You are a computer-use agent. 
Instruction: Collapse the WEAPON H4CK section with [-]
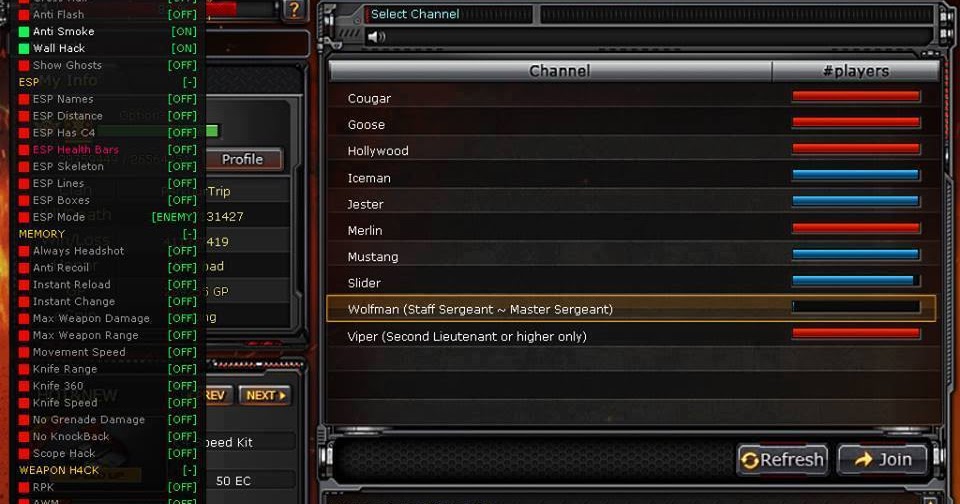coord(189,470)
